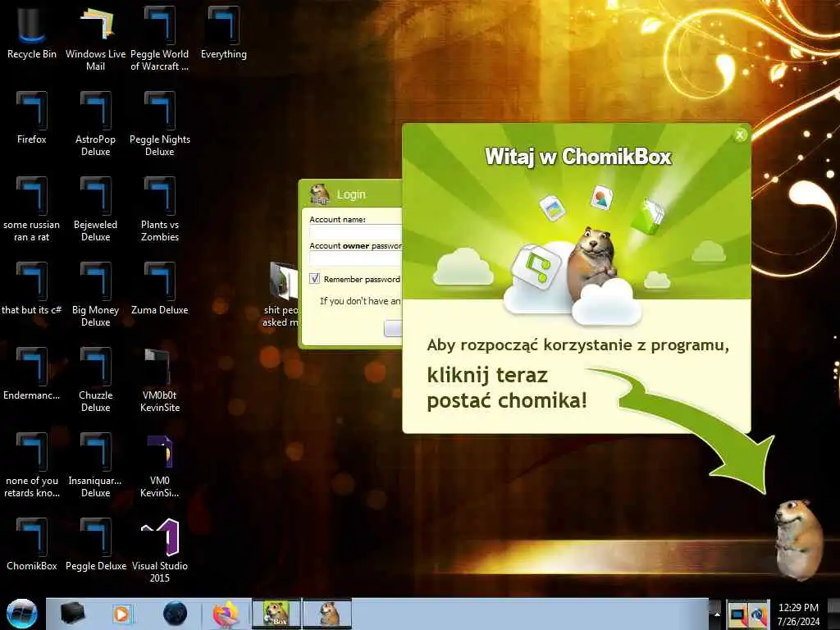The width and height of the screenshot is (840, 630).
Task: Open the Windows Start menu
Action: [x=21, y=614]
